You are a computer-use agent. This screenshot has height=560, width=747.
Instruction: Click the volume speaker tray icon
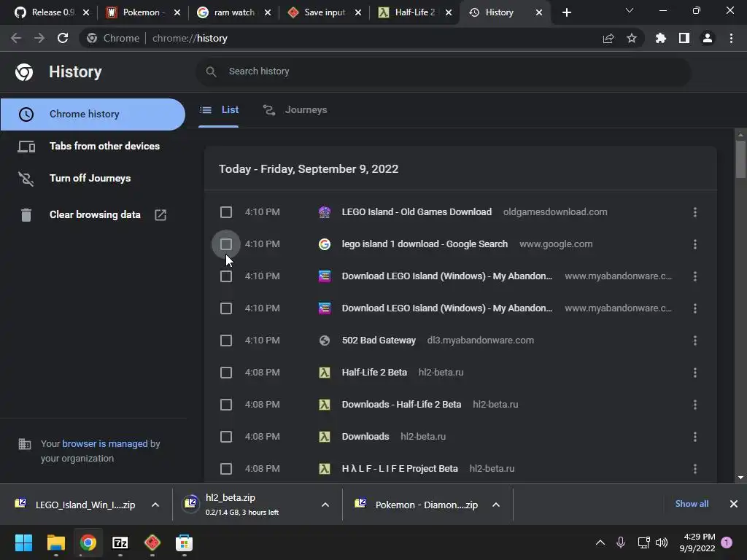[662, 542]
